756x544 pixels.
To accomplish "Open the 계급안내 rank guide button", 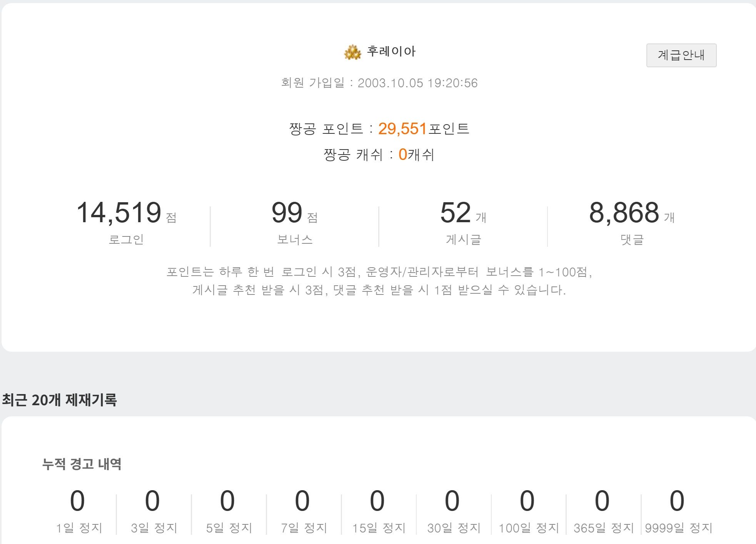I will point(681,55).
